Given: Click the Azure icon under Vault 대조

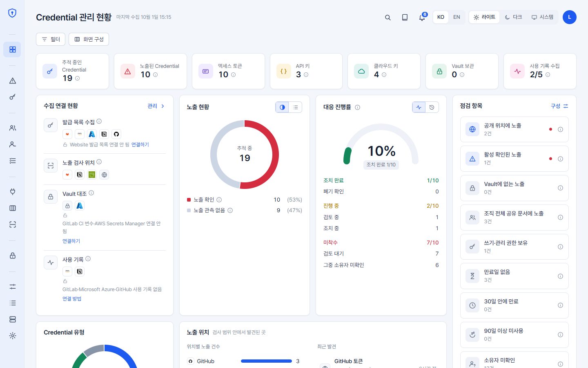Looking at the screenshot, I should [x=80, y=206].
